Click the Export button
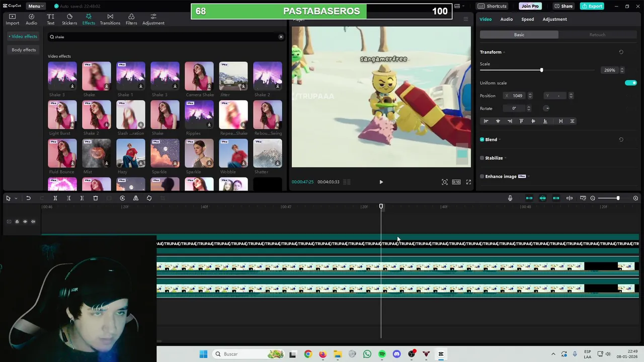This screenshot has width=644, height=362. [592, 6]
